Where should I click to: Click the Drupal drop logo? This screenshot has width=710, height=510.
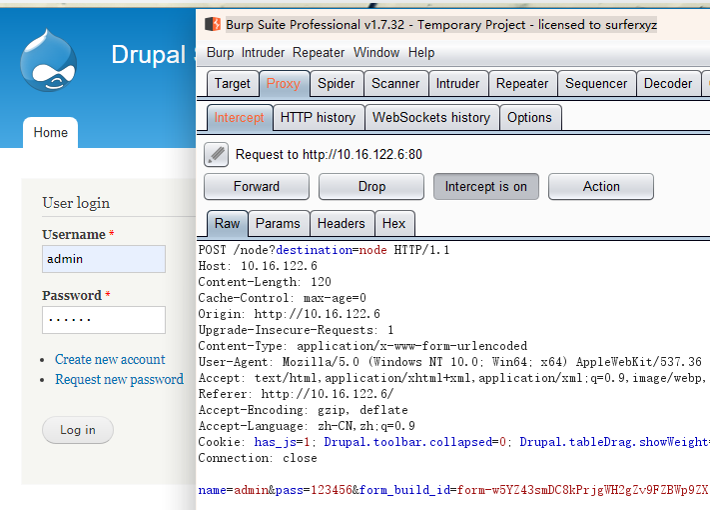click(x=48, y=60)
